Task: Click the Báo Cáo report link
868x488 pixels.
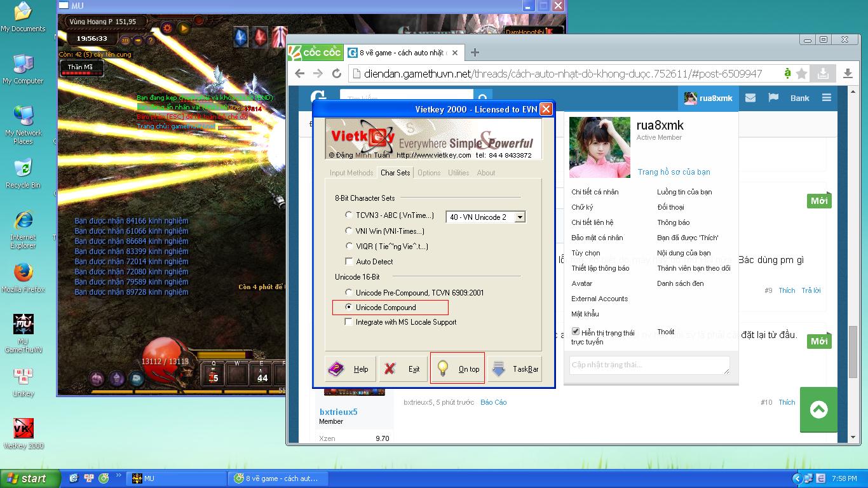Action: (494, 402)
